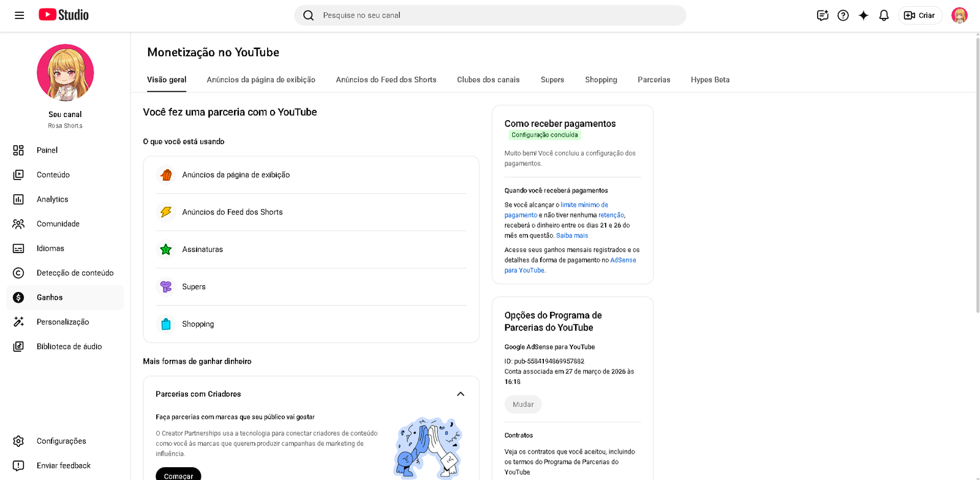
Task: Select Idiomas in the sidebar
Action: click(x=50, y=248)
